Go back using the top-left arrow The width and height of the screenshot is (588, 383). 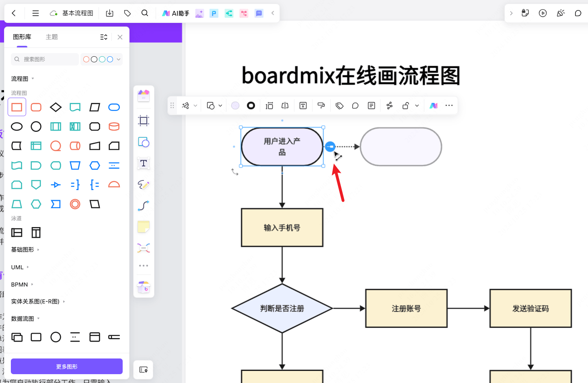(x=14, y=13)
